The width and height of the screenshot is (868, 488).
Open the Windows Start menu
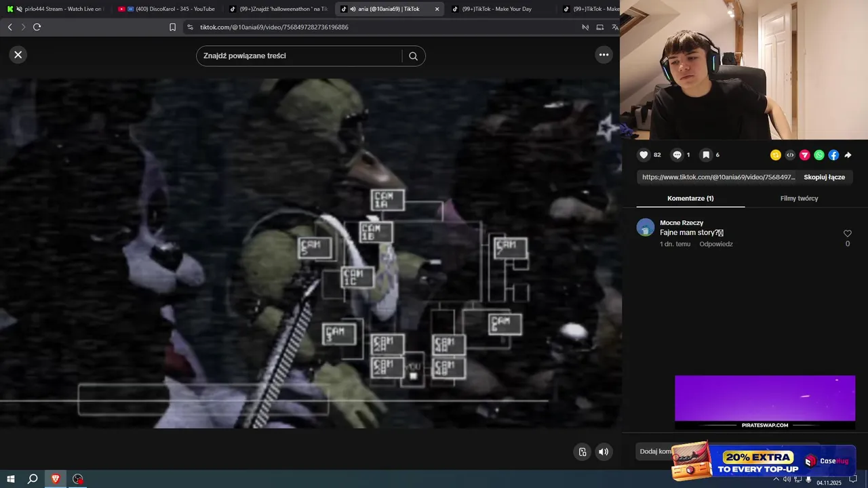tap(11, 479)
